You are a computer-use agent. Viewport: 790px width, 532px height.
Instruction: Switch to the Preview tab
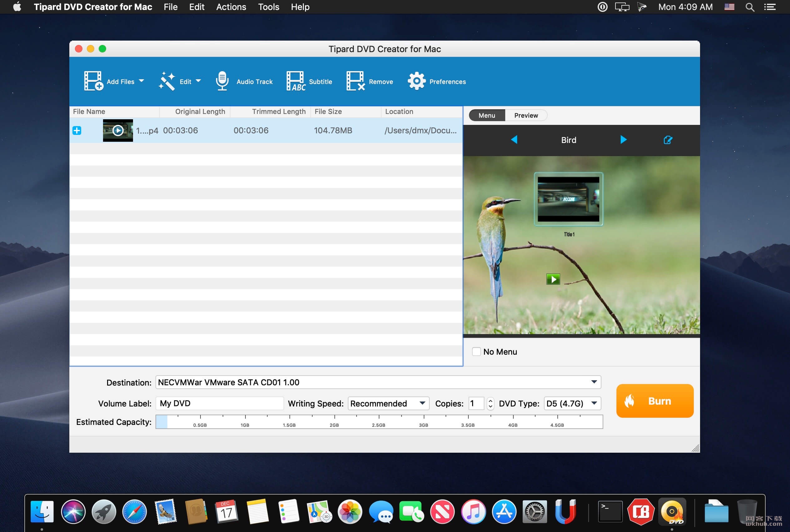tap(526, 115)
